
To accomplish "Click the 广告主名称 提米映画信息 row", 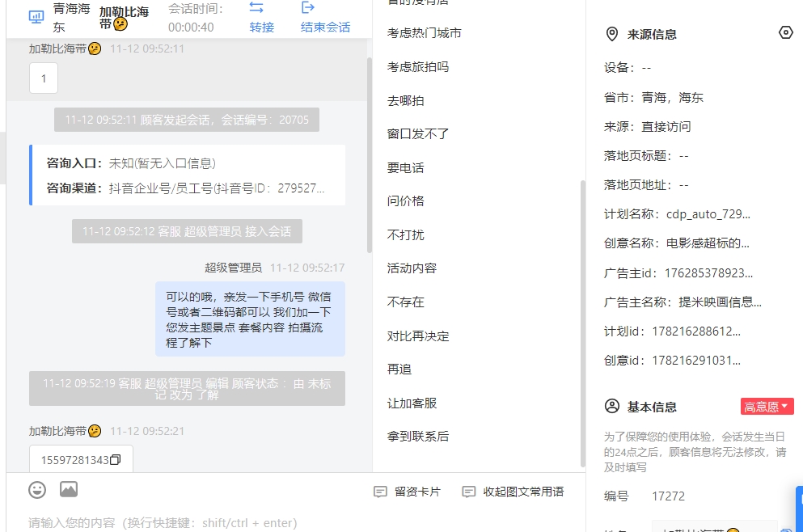I will (683, 302).
